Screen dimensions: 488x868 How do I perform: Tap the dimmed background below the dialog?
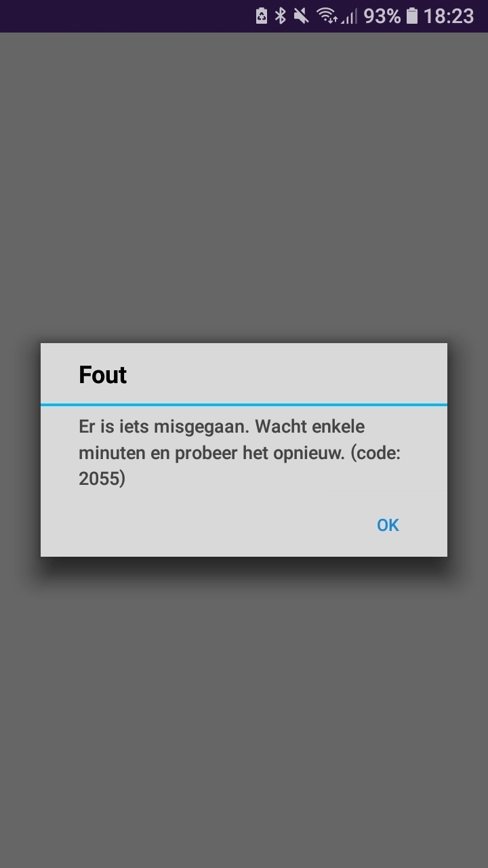click(244, 712)
